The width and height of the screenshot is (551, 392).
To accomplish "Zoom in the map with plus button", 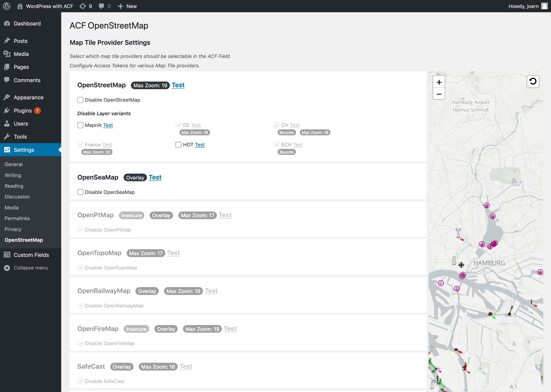I will [x=439, y=82].
